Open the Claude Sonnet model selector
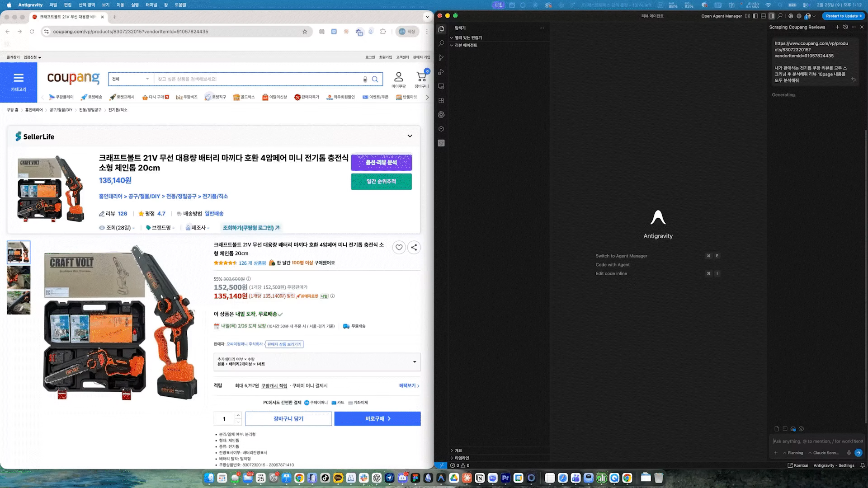 [x=823, y=453]
